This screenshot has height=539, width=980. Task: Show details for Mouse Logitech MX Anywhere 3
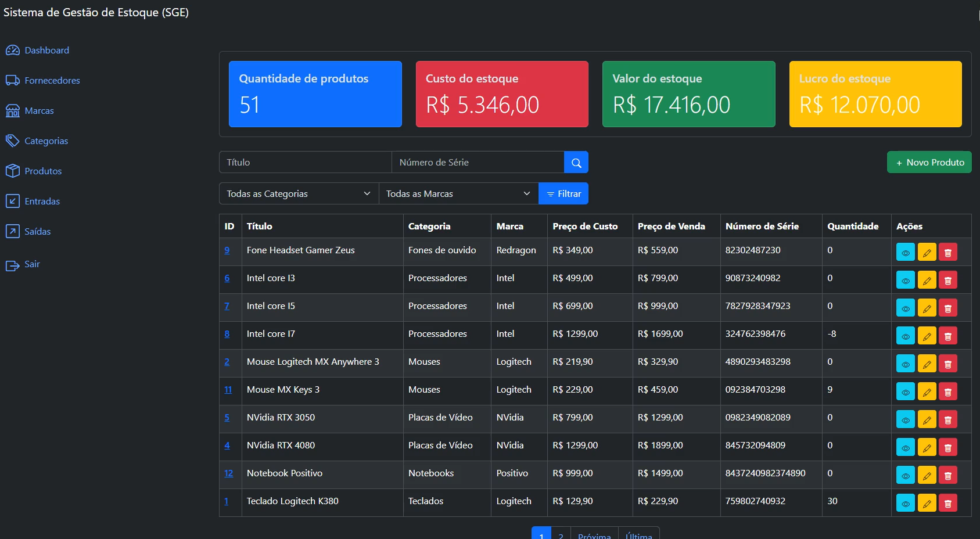click(905, 364)
